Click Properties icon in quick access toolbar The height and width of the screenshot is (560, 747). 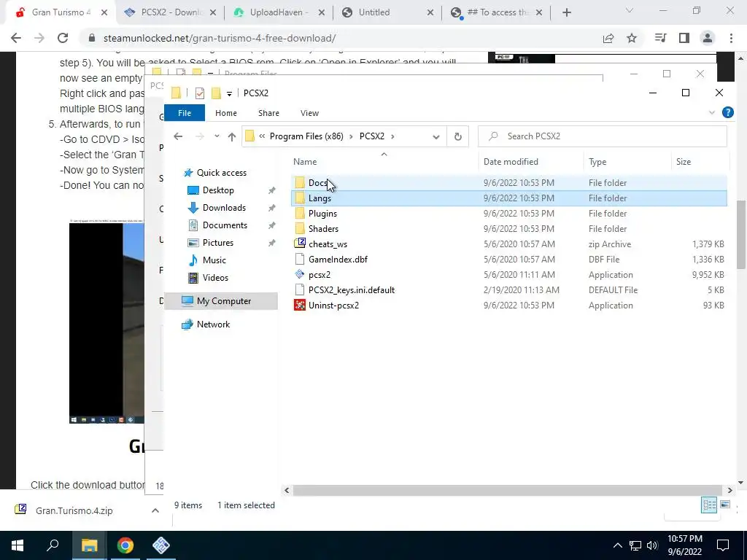tap(200, 93)
